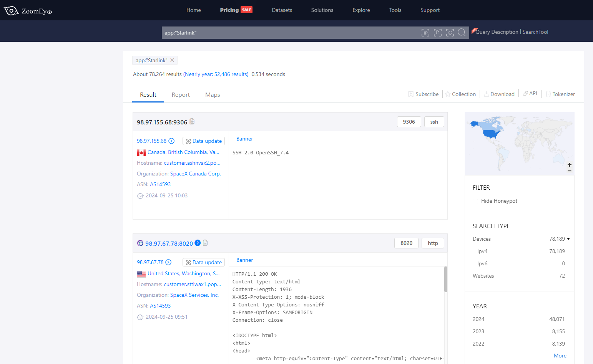Open the arrow icon beside 98.97.67.78

168,262
